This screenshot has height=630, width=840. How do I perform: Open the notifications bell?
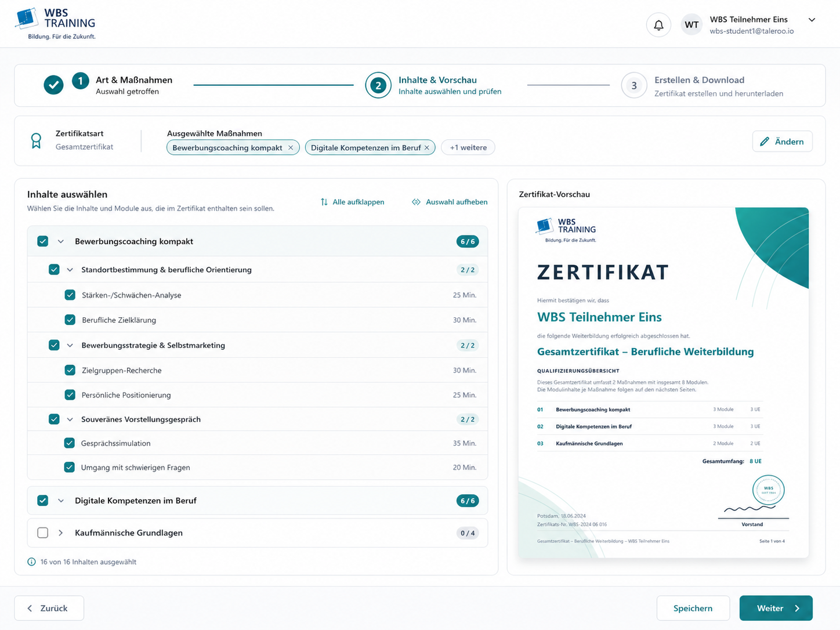[658, 25]
